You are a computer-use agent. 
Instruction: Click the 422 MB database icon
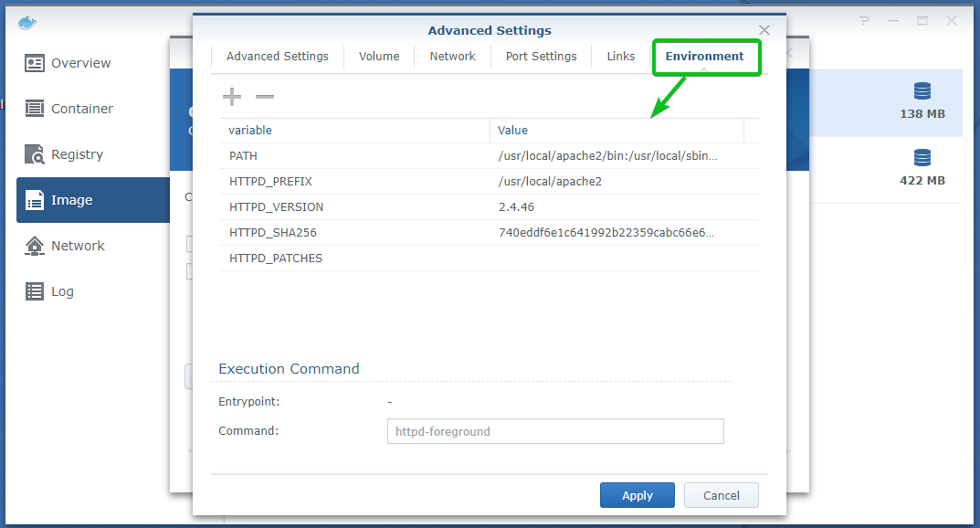point(922,158)
